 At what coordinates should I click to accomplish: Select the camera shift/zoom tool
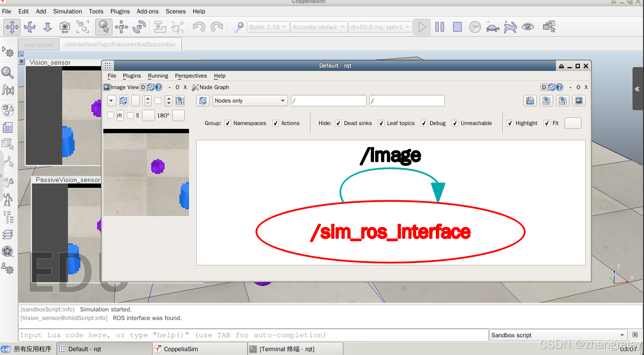point(47,27)
